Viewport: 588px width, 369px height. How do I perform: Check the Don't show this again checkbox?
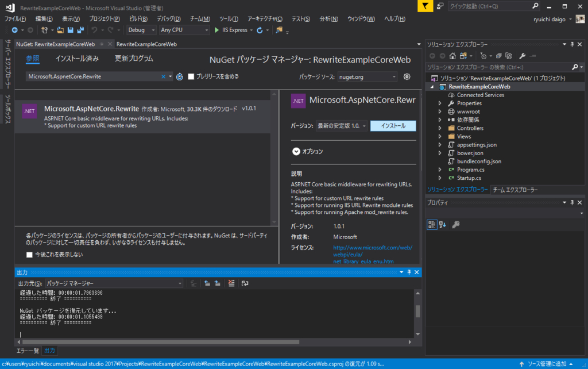pyautogui.click(x=29, y=255)
